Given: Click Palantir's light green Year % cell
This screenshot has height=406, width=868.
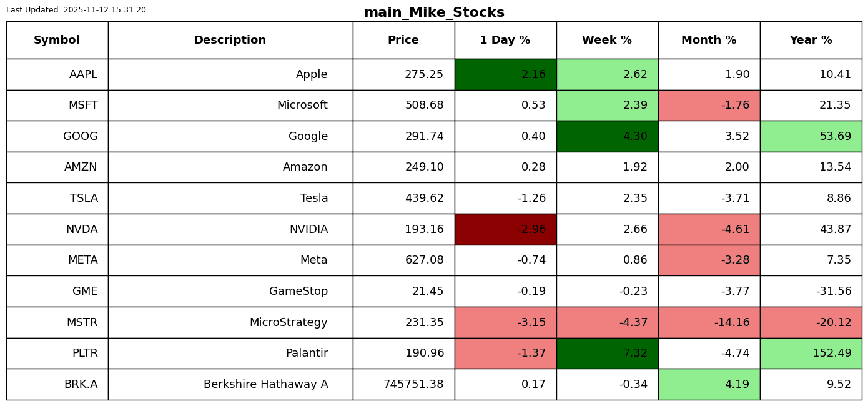Looking at the screenshot, I should [x=811, y=353].
